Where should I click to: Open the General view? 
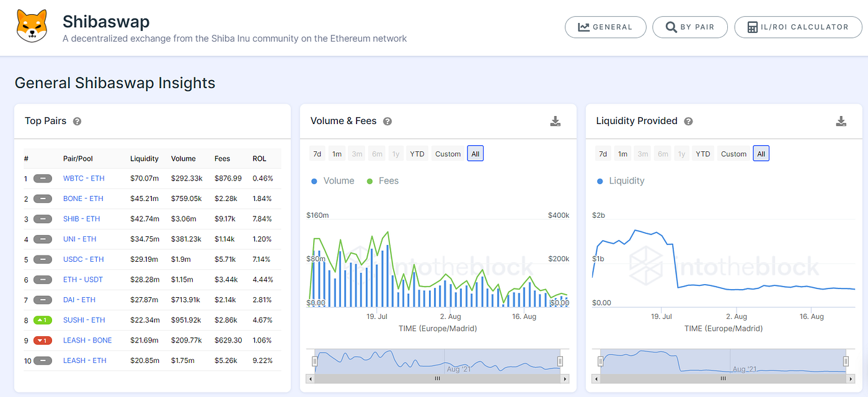[x=605, y=27]
